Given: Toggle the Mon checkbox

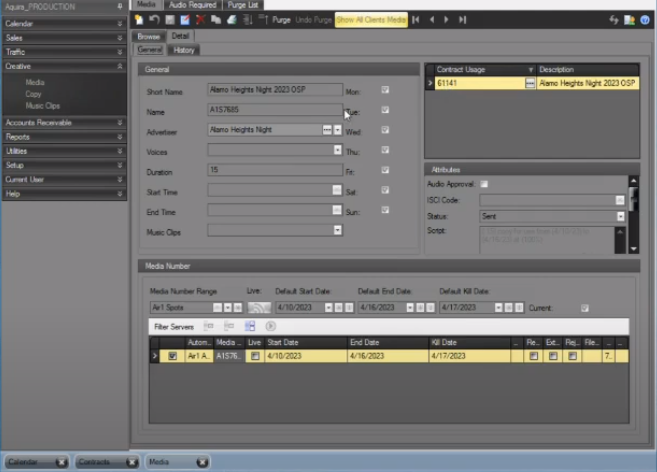Looking at the screenshot, I should (x=385, y=90).
